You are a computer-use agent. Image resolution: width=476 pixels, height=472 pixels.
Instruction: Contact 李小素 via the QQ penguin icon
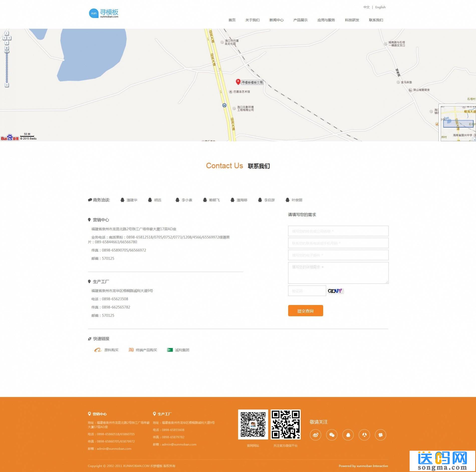pyautogui.click(x=177, y=200)
